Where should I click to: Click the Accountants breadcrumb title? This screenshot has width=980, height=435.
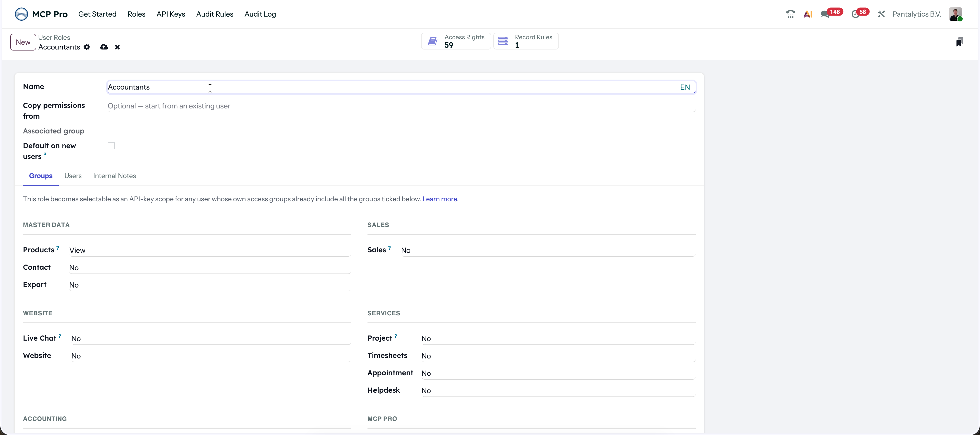tap(59, 47)
